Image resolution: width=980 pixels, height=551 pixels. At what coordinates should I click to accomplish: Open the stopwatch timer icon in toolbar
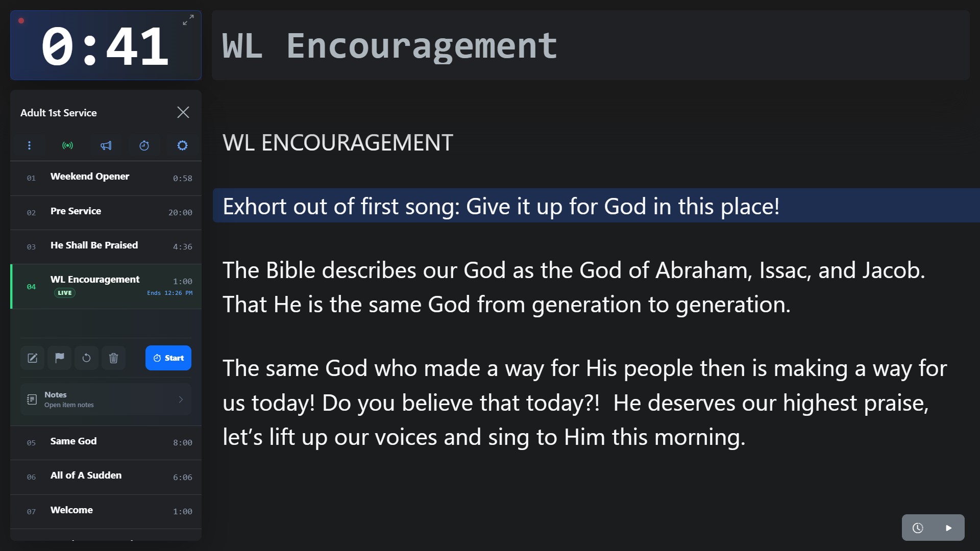coord(144,145)
